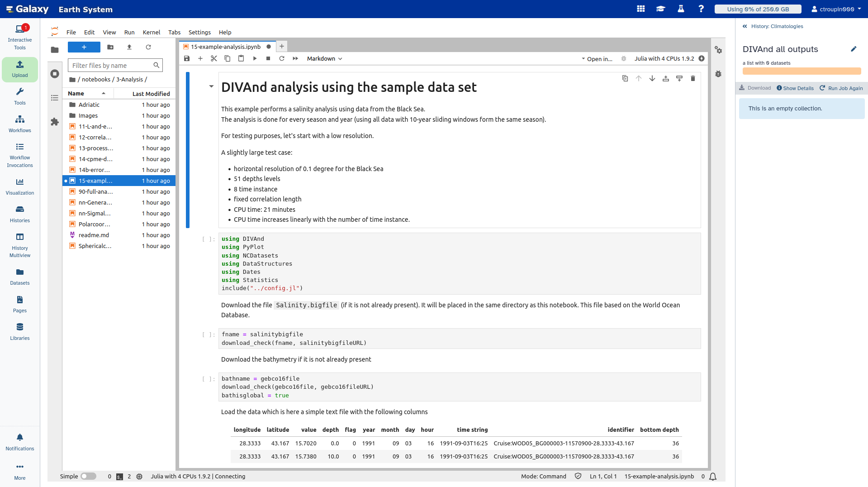Open the Kernel menu

tap(151, 32)
